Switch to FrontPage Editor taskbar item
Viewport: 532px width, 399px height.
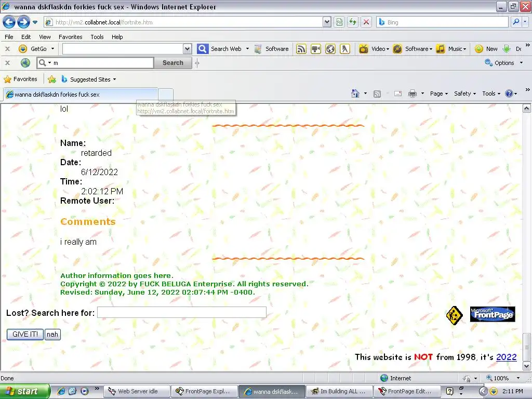pyautogui.click(x=407, y=391)
